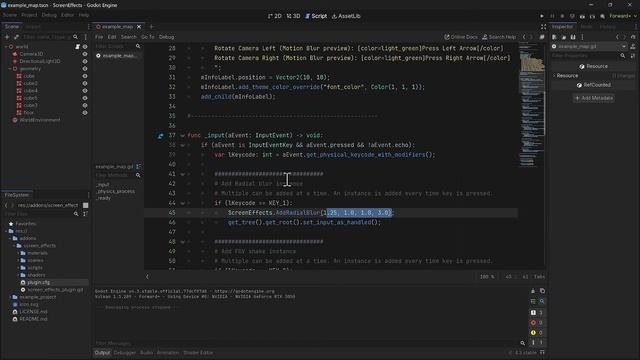This screenshot has width=640, height=360.
Task: Select the README.md file
Action: pos(33,319)
